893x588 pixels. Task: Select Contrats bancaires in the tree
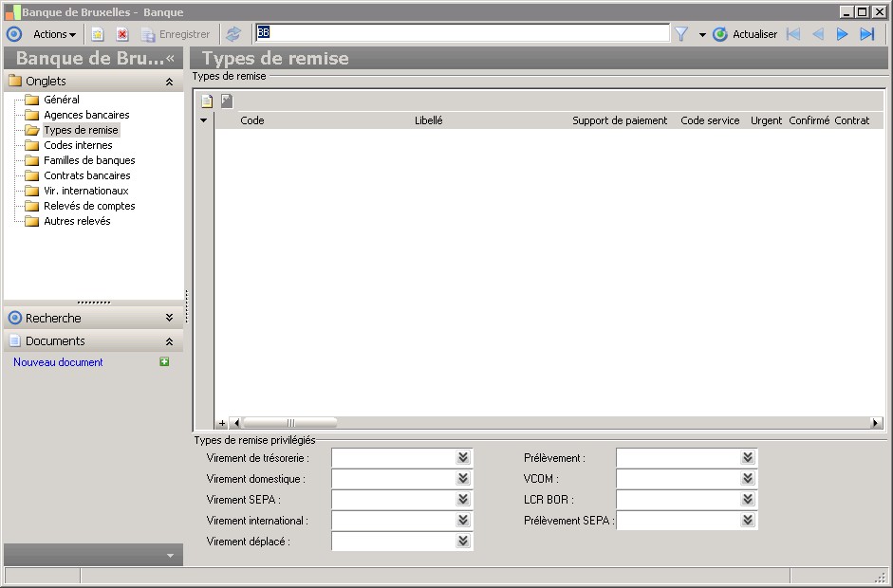click(x=86, y=175)
